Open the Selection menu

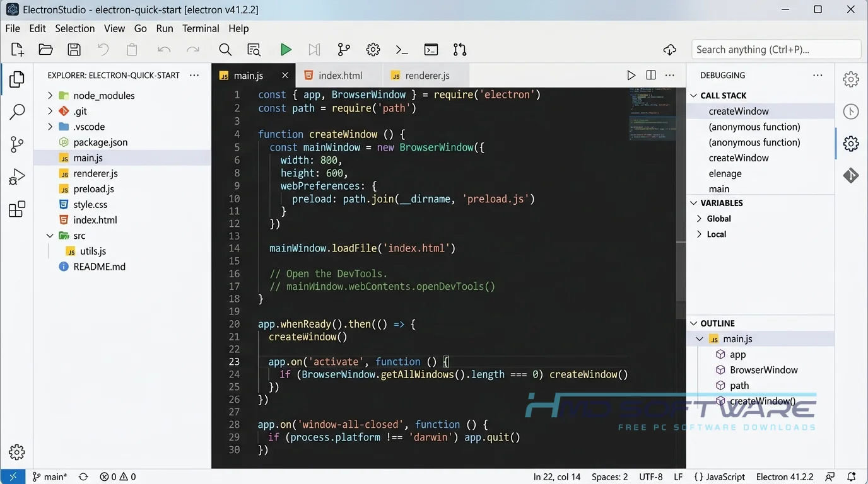click(74, 28)
